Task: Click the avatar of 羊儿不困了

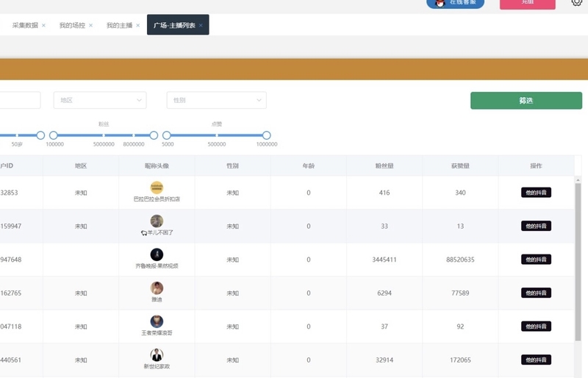Action: [x=157, y=221]
